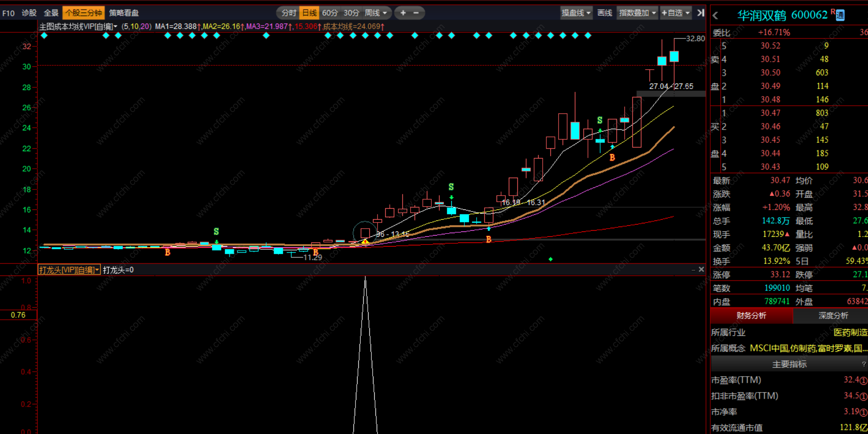The width and height of the screenshot is (868, 434).
Task: Click the 11.29 low price label
Action: [x=313, y=258]
